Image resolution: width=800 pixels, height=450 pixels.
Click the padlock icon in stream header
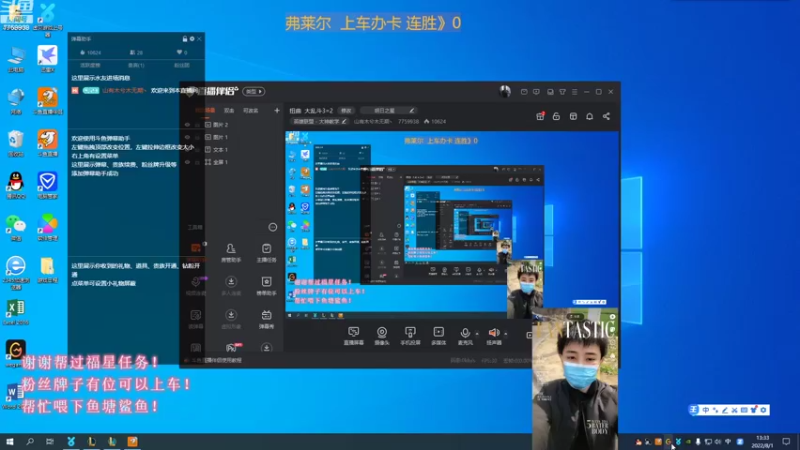[556, 116]
